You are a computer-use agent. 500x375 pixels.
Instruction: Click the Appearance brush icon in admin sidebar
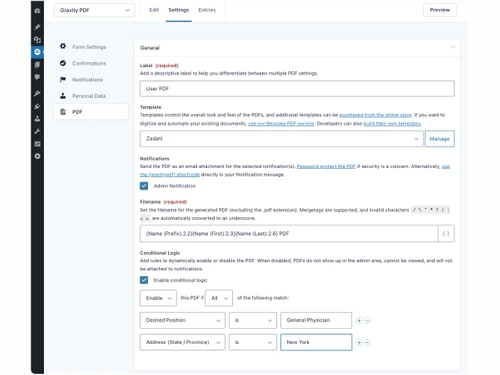pos(37,93)
